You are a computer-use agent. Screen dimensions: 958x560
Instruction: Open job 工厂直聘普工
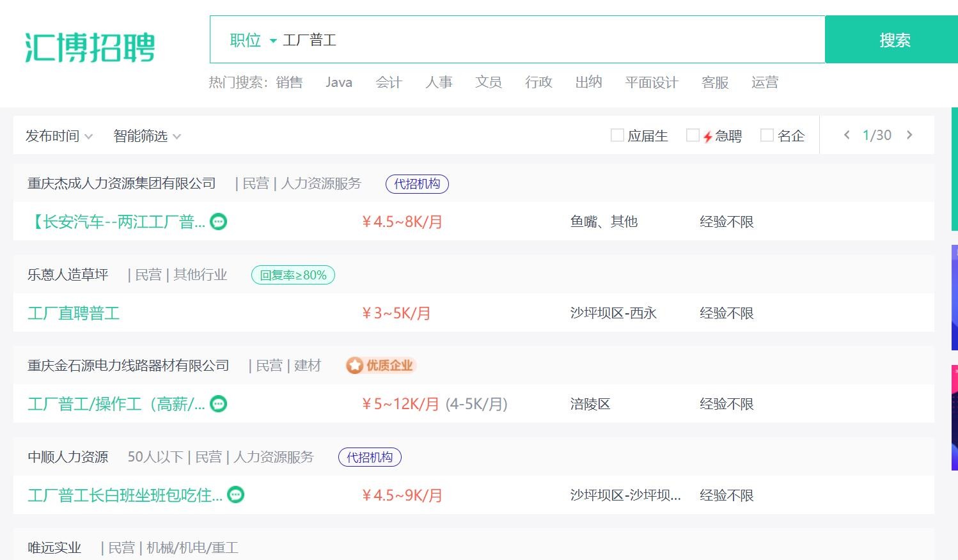tap(74, 313)
